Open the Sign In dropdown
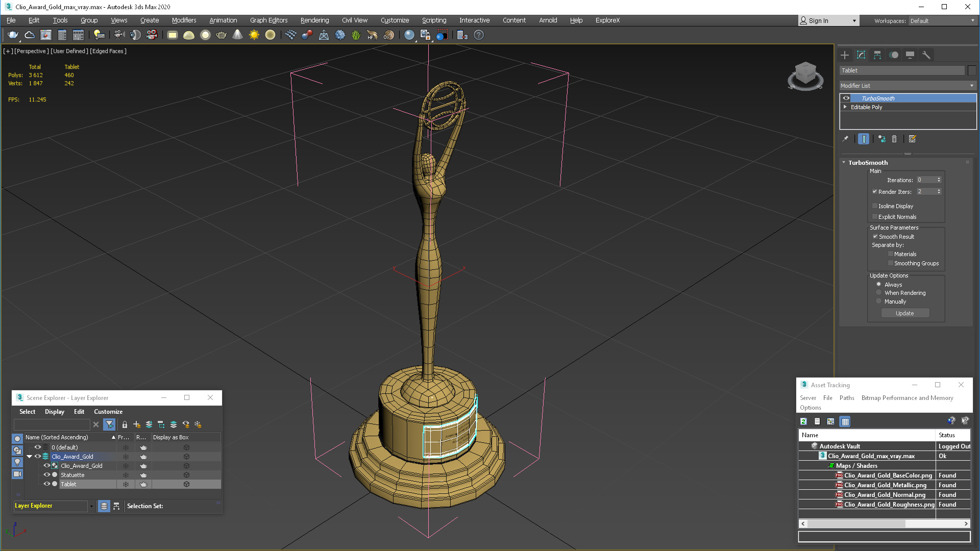The height and width of the screenshot is (551, 980). pos(854,21)
